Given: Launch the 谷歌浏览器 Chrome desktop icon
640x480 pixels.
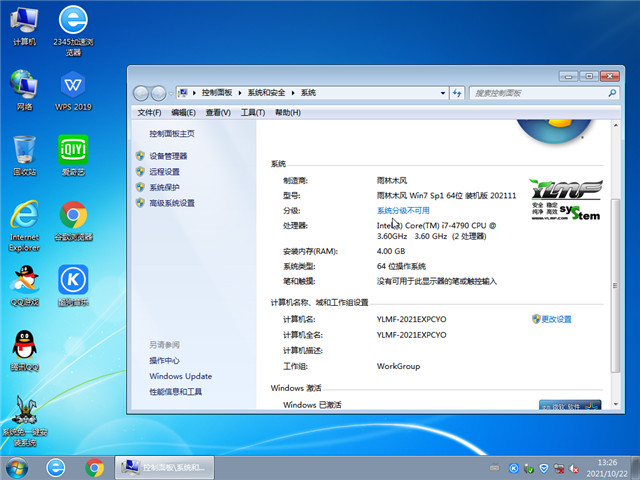Looking at the screenshot, I should (73, 221).
